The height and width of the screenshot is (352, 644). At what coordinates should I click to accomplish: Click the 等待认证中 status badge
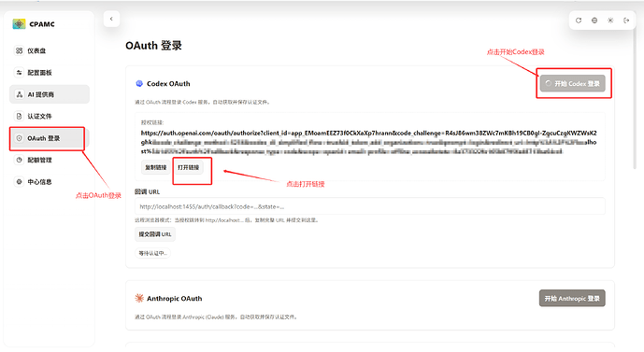[152, 253]
